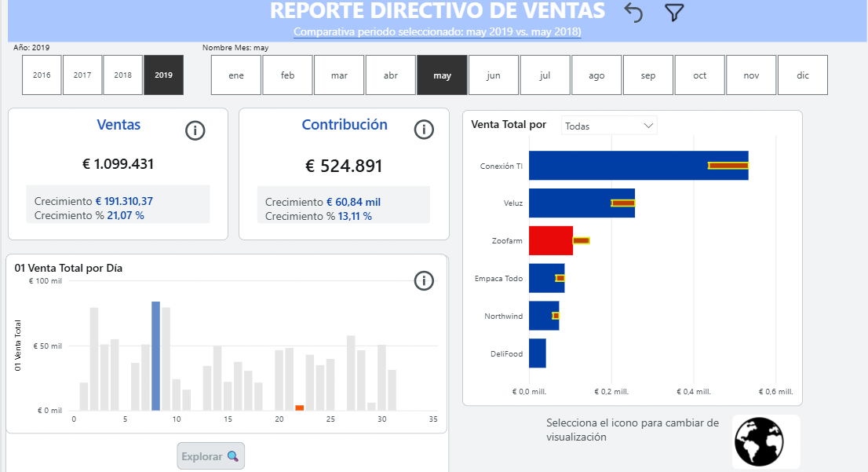The width and height of the screenshot is (868, 472).
Task: Select year 2016 slicer
Action: (x=42, y=75)
